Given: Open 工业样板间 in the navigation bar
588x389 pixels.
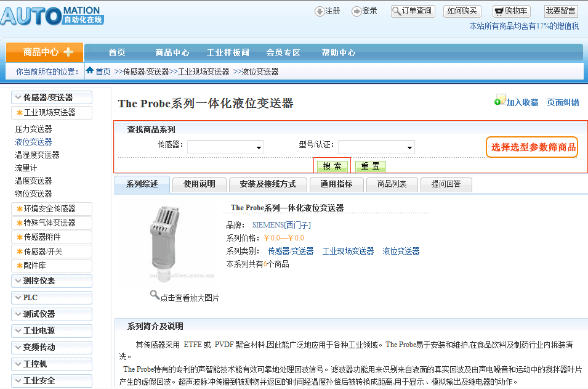Looking at the screenshot, I should pos(228,52).
